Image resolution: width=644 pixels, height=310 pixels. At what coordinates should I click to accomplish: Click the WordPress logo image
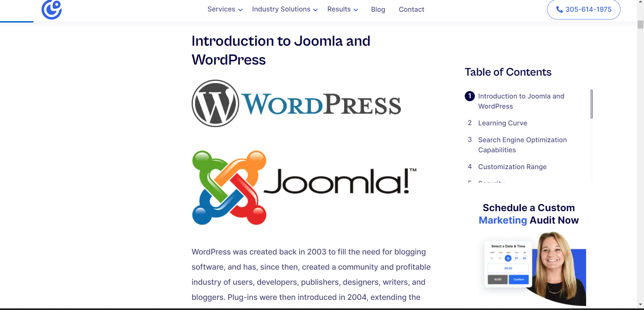(x=296, y=104)
